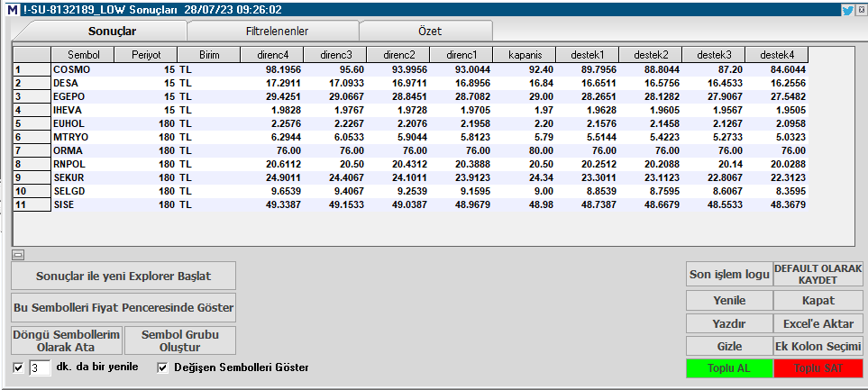Click the Twitter bird icon in title bar
Viewport: 868px width, 390px height.
click(x=847, y=9)
